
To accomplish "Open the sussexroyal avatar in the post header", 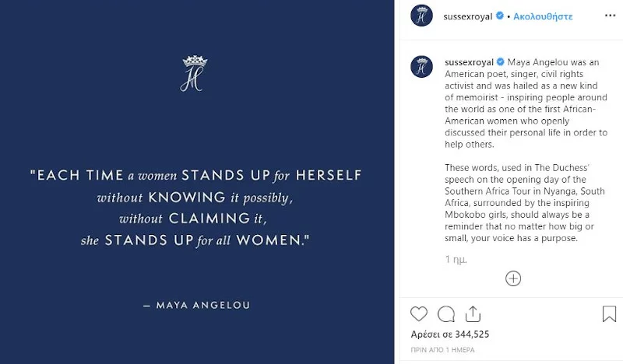I will (x=421, y=16).
